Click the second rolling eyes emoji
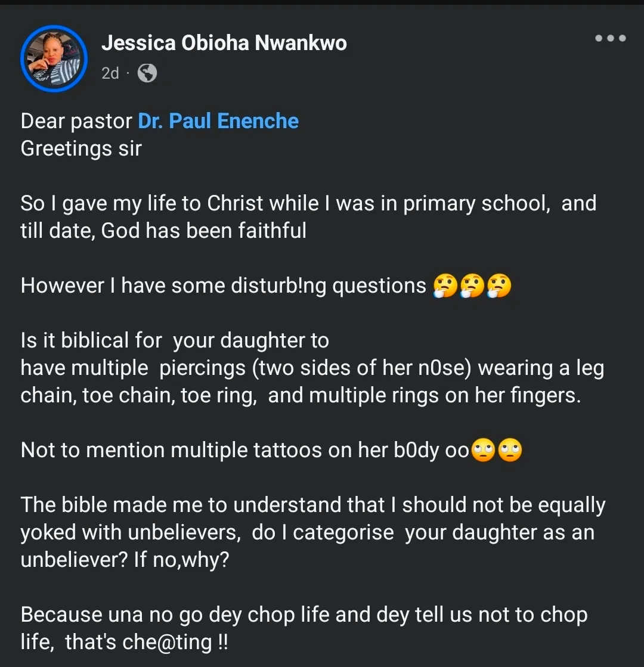 point(510,450)
